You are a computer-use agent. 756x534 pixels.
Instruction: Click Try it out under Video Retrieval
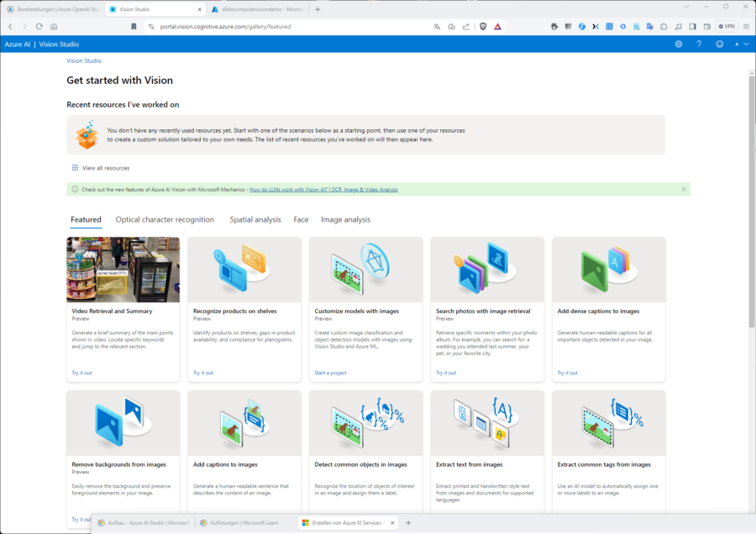[82, 373]
